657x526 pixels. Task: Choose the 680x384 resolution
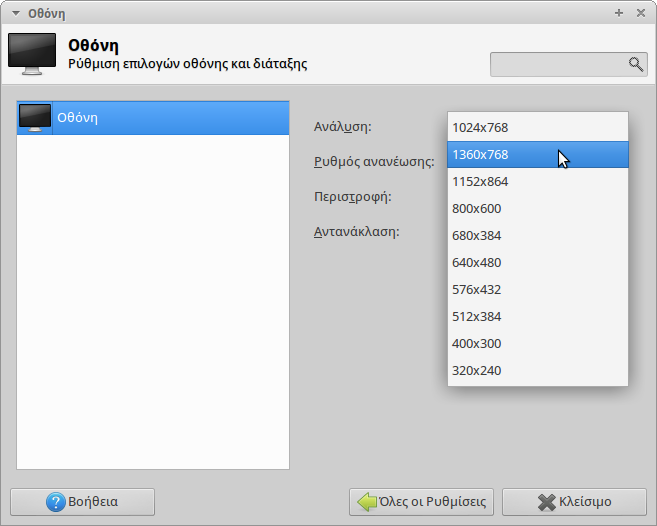538,236
